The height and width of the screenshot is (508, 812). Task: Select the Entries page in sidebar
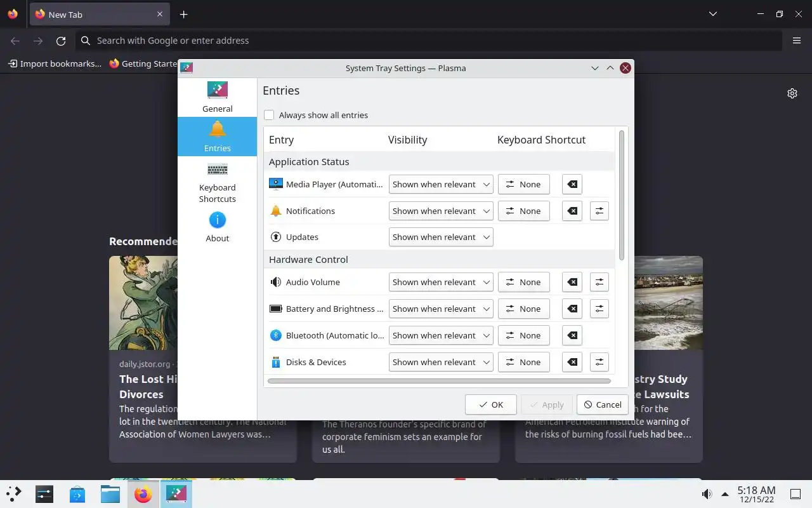point(217,137)
